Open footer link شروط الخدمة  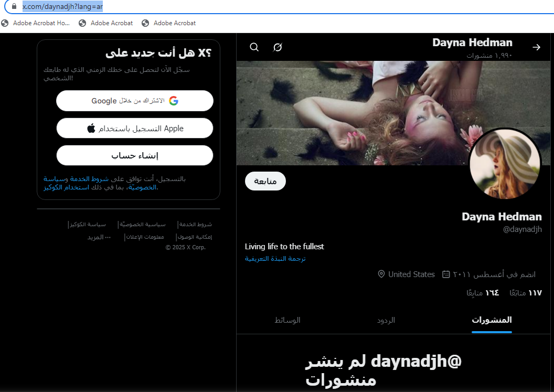[195, 225]
